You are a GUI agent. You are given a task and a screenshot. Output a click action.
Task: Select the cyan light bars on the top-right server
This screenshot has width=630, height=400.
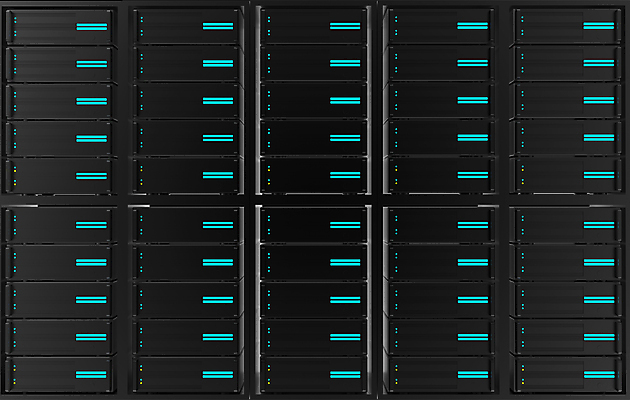(599, 26)
